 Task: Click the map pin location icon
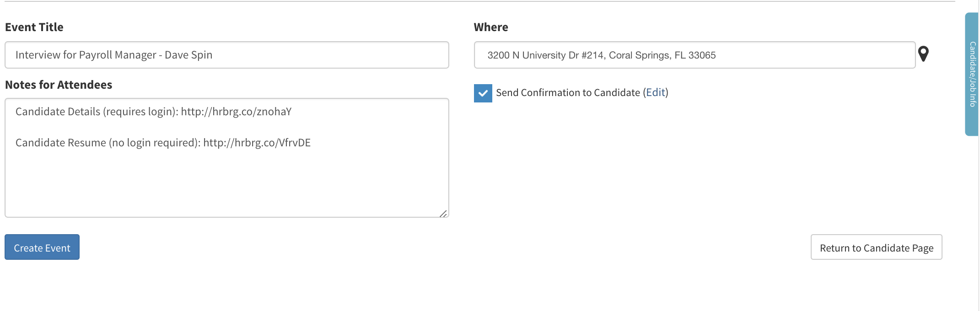click(923, 54)
